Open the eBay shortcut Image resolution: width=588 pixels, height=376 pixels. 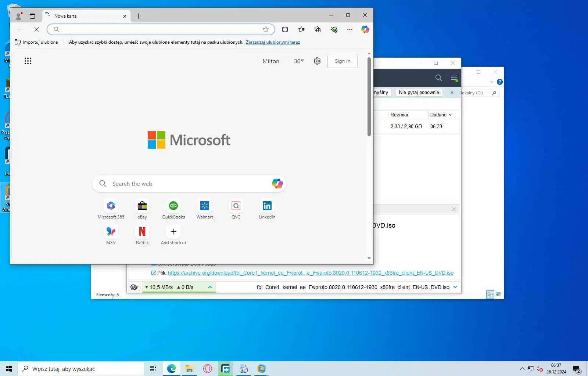coord(142,210)
